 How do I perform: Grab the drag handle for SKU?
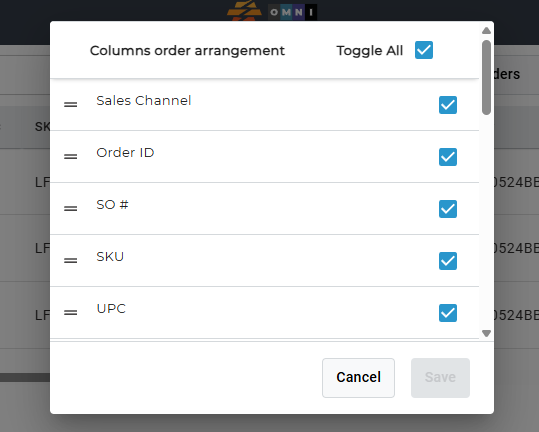70,261
